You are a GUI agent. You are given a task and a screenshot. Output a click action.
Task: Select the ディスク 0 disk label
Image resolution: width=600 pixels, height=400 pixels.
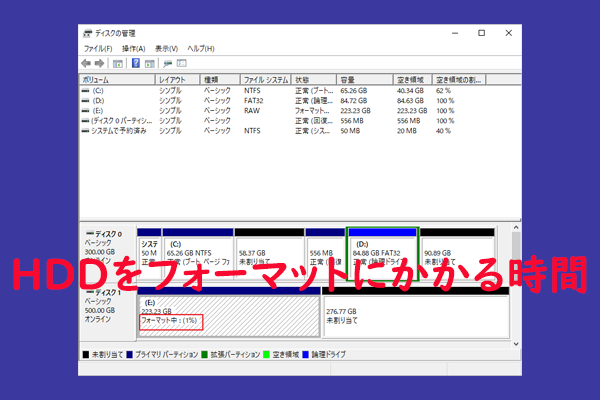click(108, 234)
